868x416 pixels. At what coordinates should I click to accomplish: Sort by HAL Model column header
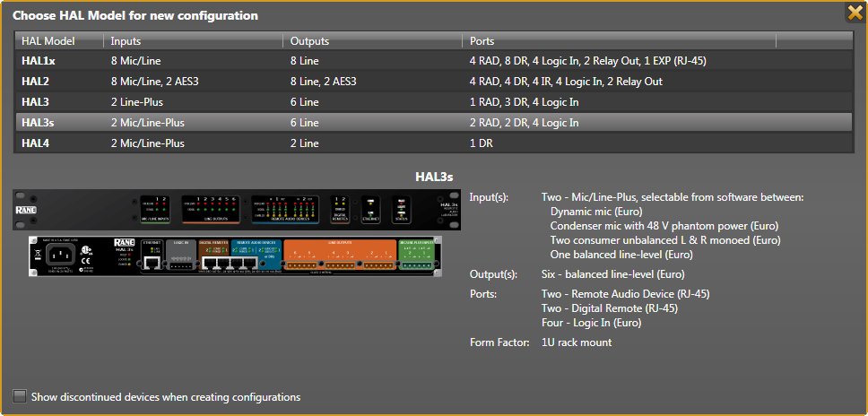pos(59,41)
